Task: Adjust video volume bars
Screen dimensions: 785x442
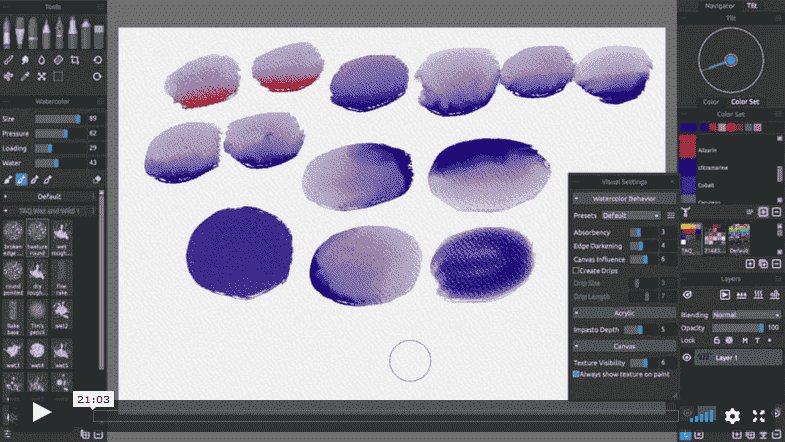Action: [702, 415]
